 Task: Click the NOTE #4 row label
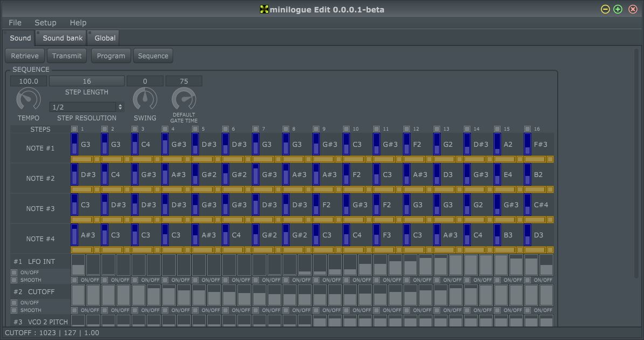tap(40, 239)
